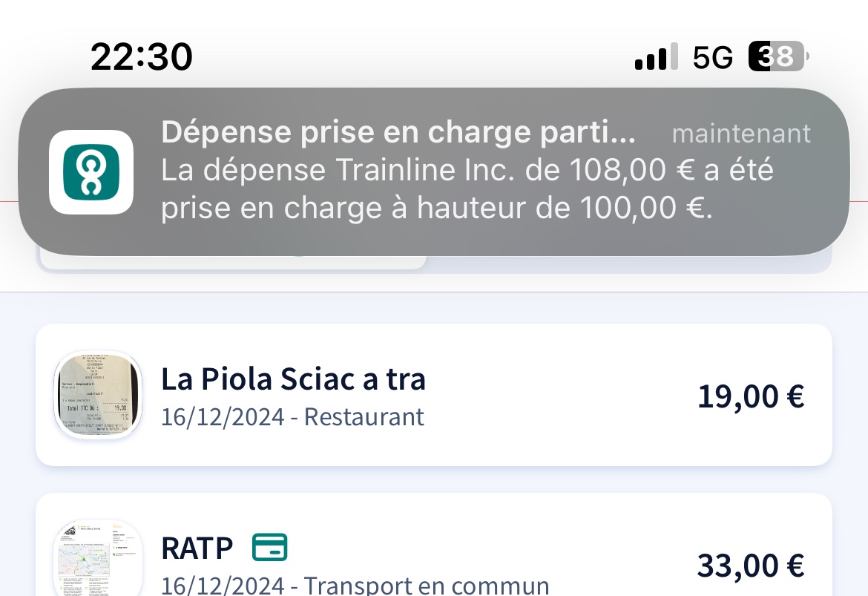Tap the Transport en commun category label
868x596 pixels.
(427, 585)
